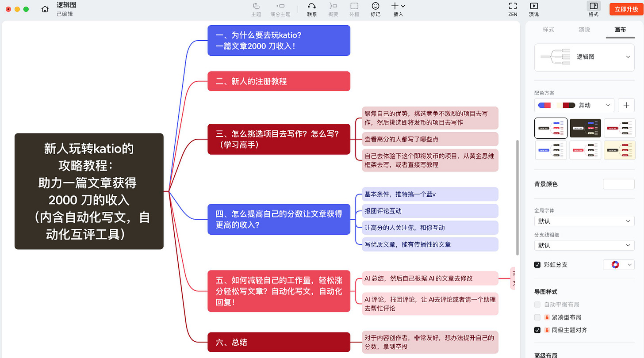Select subtopic 写优质文章，能有传播性的文章
The image size is (644, 358).
click(x=430, y=244)
